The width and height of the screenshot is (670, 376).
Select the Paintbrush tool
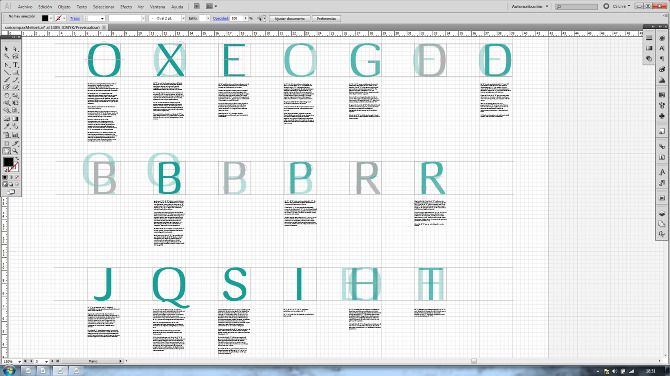pyautogui.click(x=7, y=80)
